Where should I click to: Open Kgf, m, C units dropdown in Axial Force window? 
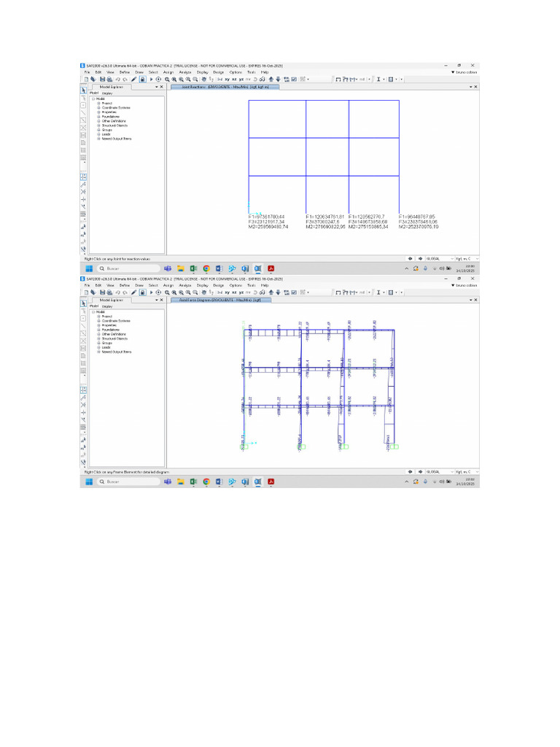click(x=467, y=472)
